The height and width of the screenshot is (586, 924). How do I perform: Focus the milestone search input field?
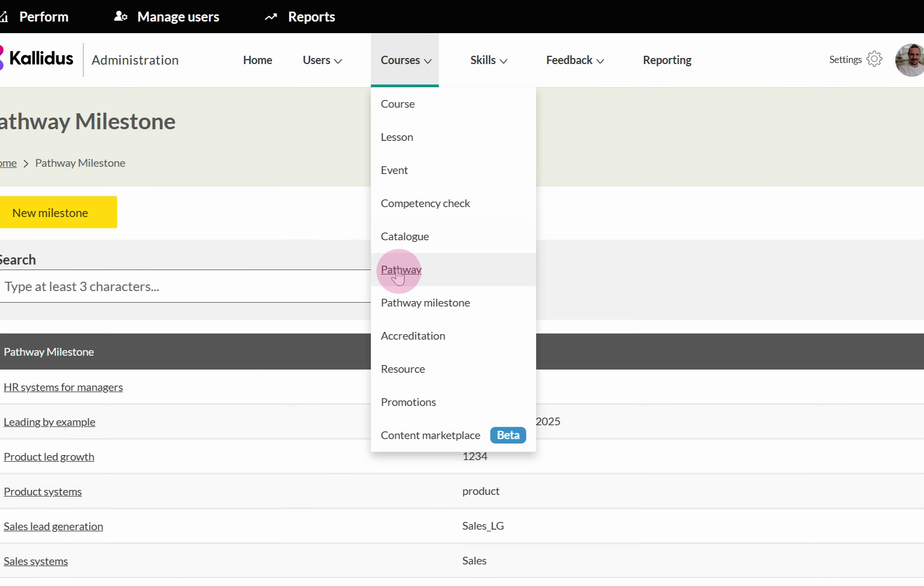click(182, 287)
